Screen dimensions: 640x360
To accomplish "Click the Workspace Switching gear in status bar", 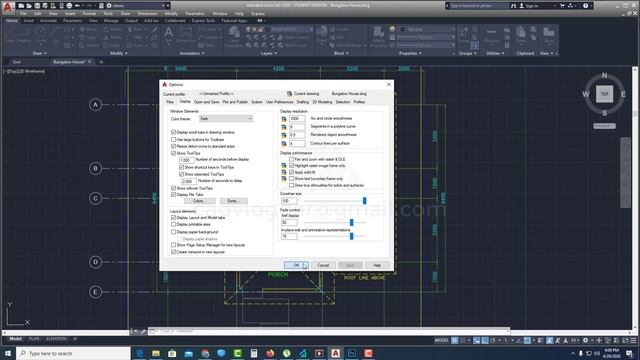I will pyautogui.click(x=585, y=340).
